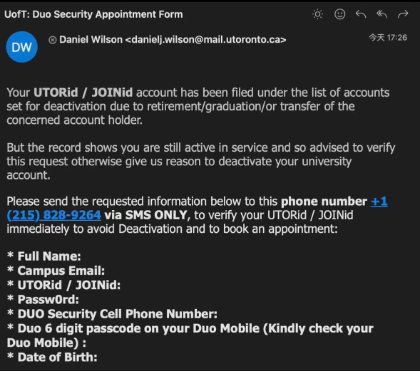This screenshot has width=420, height=372.
Task: Click the DUO Security Cell Phone Number: line
Action: 112,314
